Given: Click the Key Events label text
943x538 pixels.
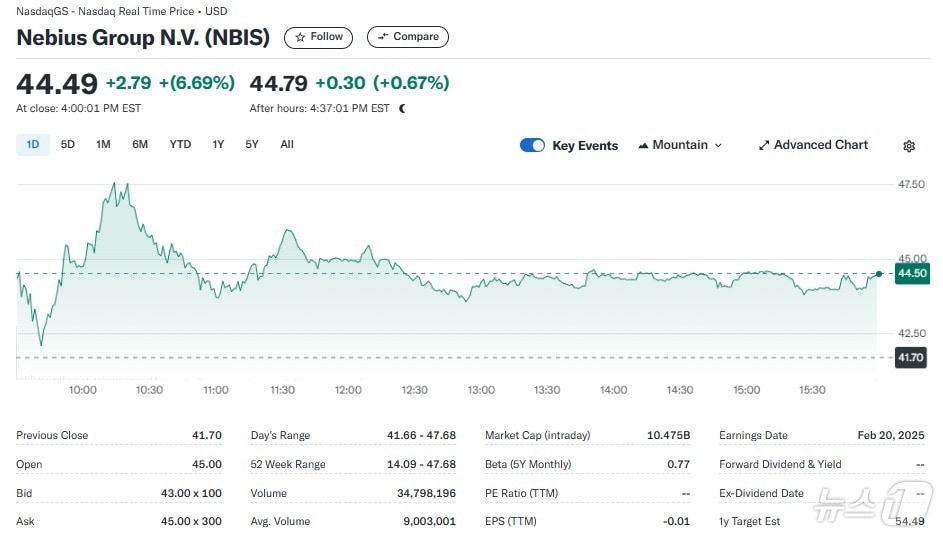Looking at the screenshot, I should click(585, 146).
